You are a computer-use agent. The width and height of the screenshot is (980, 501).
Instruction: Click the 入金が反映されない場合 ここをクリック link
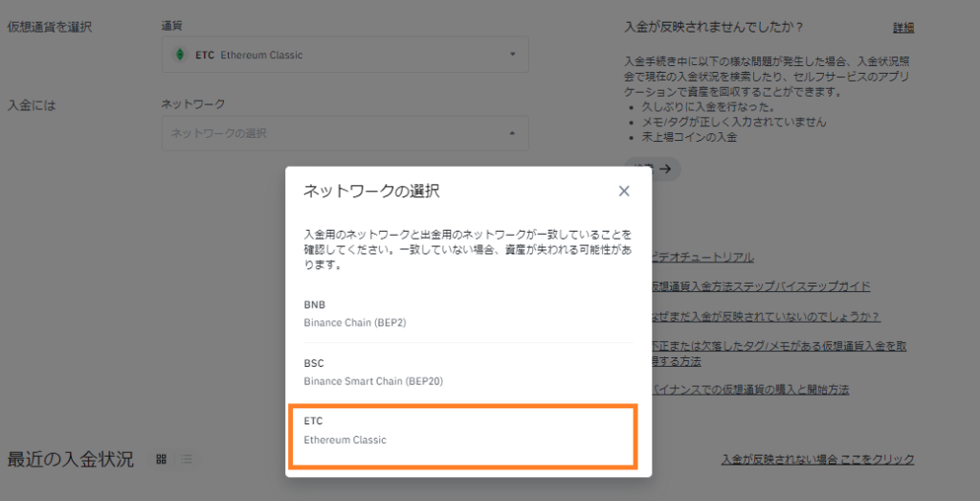[817, 460]
